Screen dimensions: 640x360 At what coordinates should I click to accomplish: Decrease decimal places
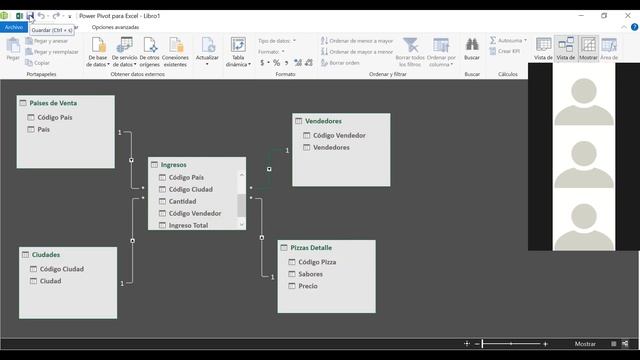click(x=309, y=63)
